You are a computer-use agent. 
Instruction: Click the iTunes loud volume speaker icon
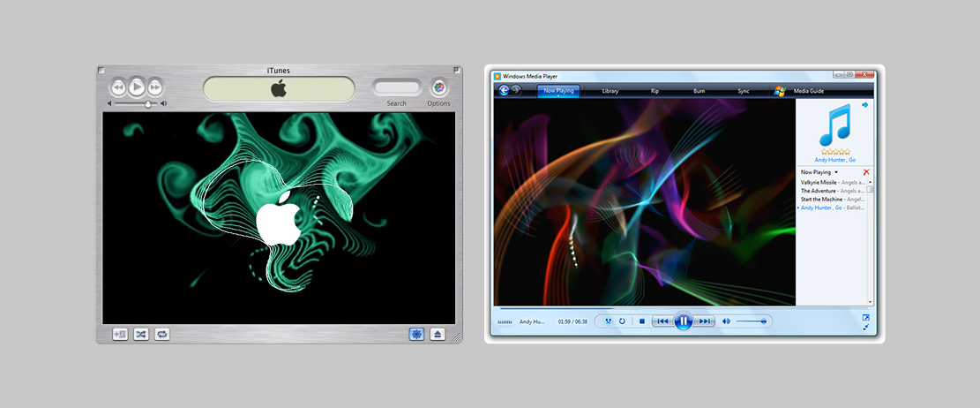[164, 104]
